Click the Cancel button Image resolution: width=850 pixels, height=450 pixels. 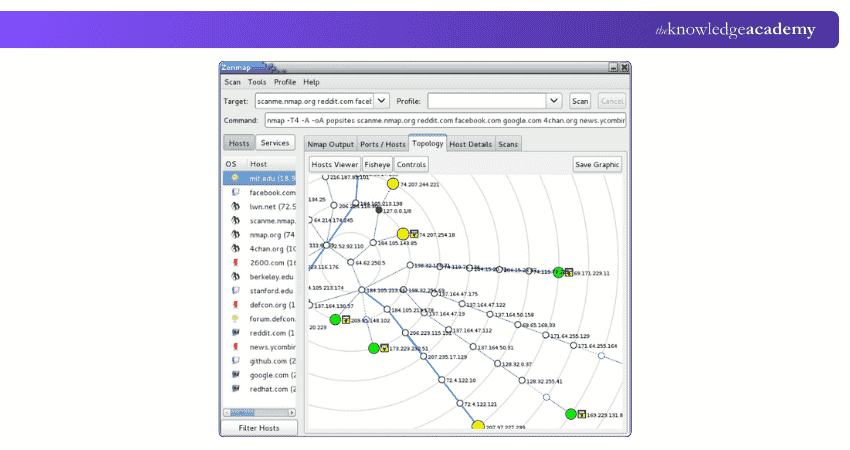point(612,101)
